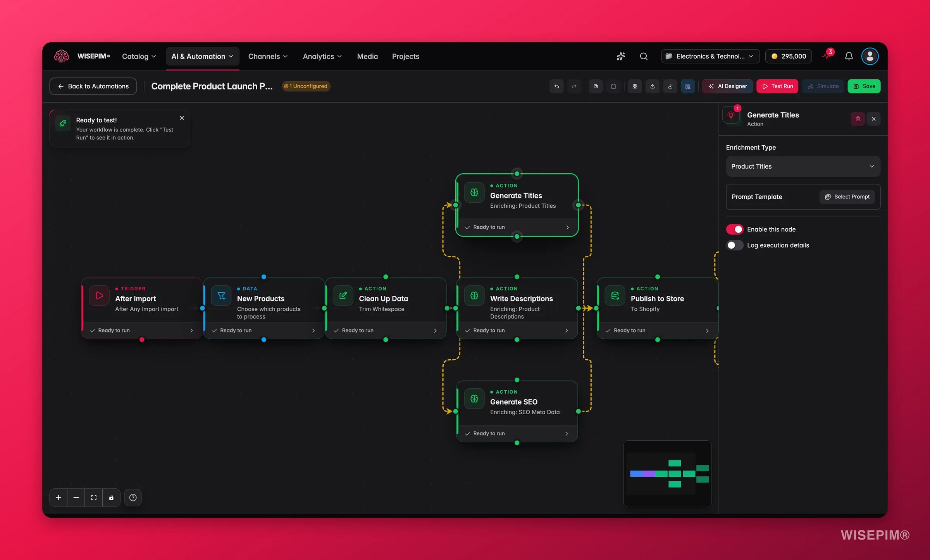Expand the Channels menu
The height and width of the screenshot is (560, 930).
(x=268, y=56)
